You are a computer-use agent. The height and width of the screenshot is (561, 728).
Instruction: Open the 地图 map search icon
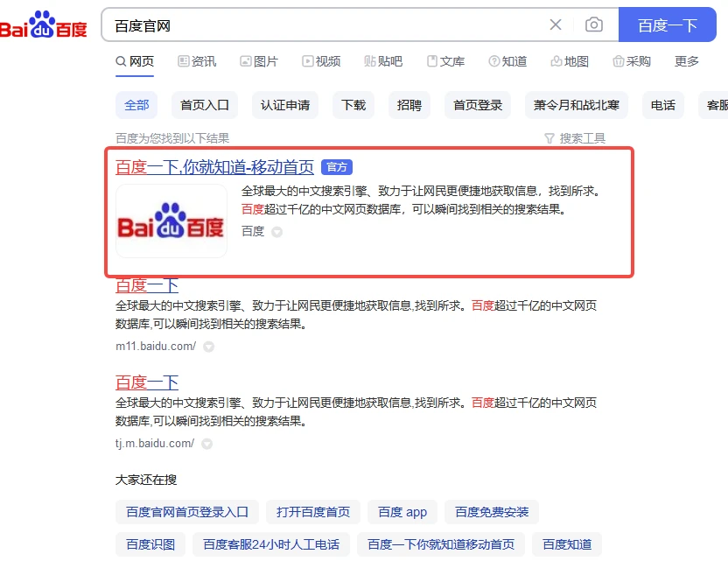556,61
